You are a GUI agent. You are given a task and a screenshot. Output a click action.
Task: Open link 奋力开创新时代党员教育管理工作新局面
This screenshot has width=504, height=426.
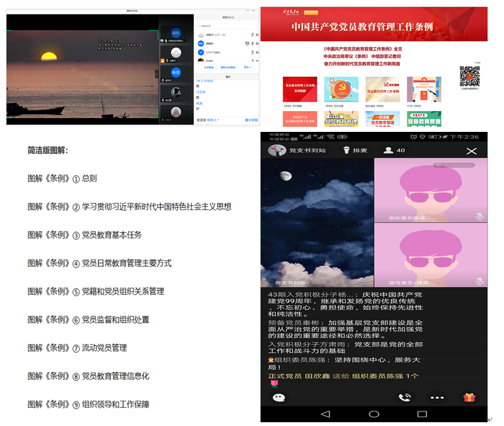[x=362, y=64]
